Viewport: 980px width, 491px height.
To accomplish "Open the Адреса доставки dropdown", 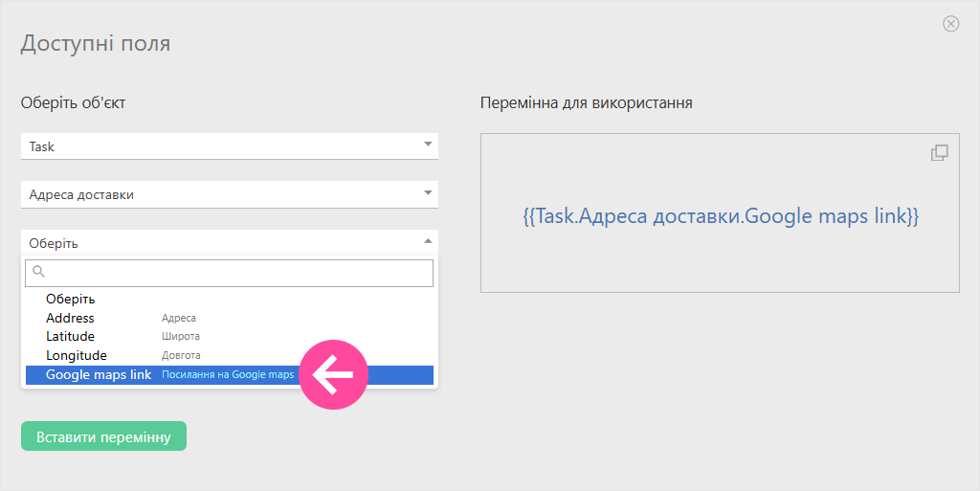I will (x=220, y=194).
